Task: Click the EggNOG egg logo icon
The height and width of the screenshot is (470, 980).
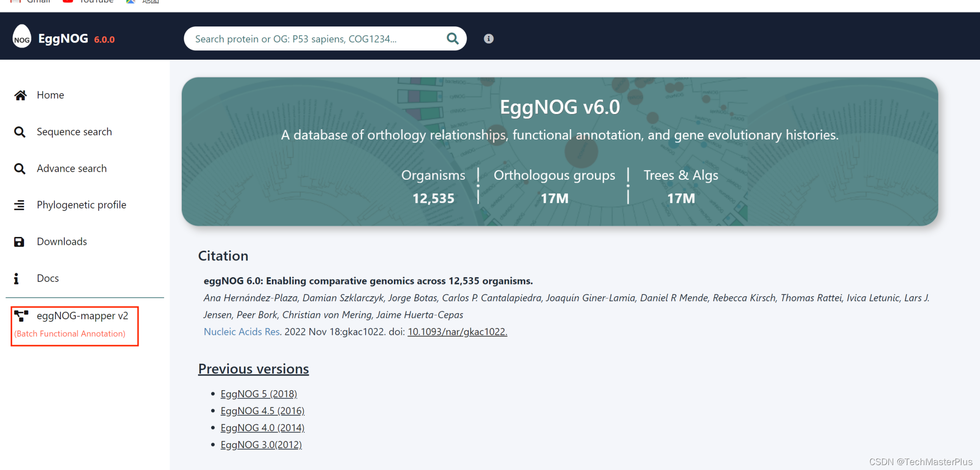Action: pos(22,37)
